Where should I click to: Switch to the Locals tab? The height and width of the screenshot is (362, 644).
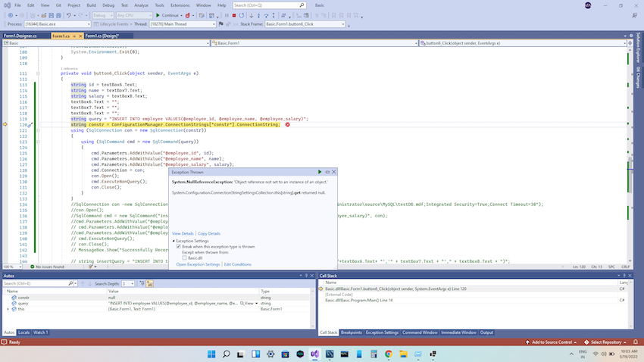[23, 332]
